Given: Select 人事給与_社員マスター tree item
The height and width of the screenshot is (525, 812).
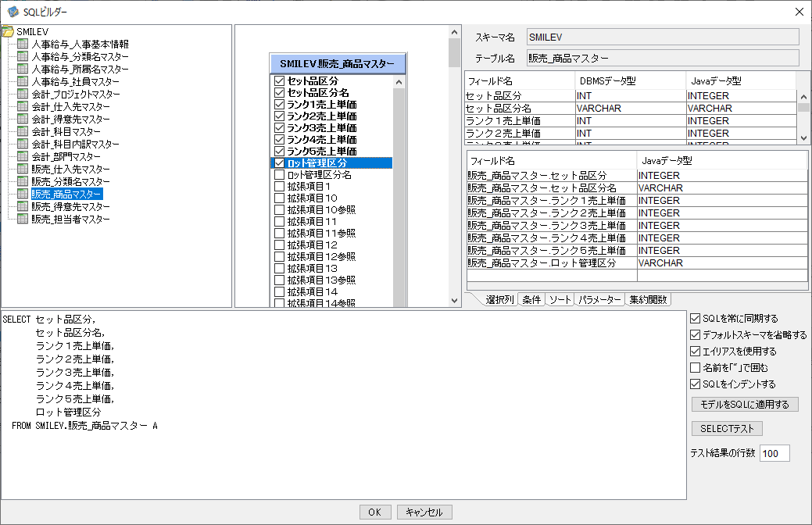Looking at the screenshot, I should pos(75,82).
